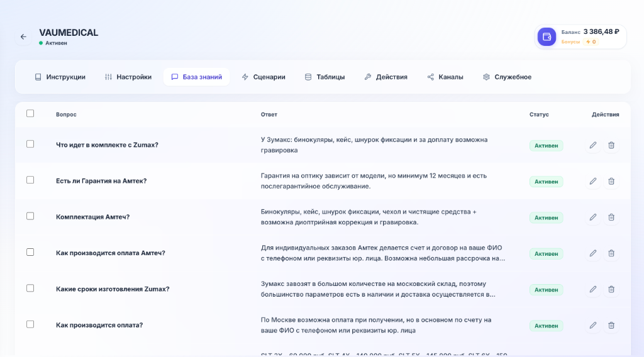Delete the 'Комплектация Амтеч?' entry
Screen dimensions: 644x357
611,217
